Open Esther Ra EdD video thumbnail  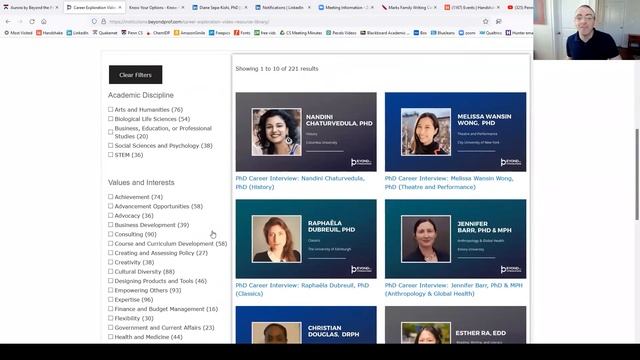pos(456,325)
